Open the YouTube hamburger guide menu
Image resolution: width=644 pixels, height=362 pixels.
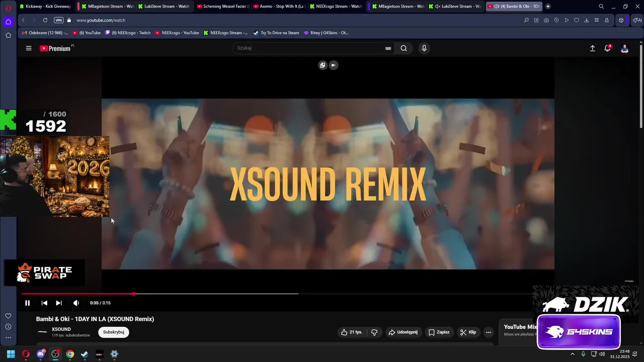click(x=29, y=48)
